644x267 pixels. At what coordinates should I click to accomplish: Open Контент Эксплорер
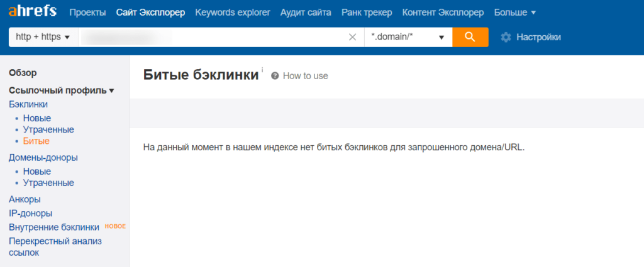coord(443,13)
